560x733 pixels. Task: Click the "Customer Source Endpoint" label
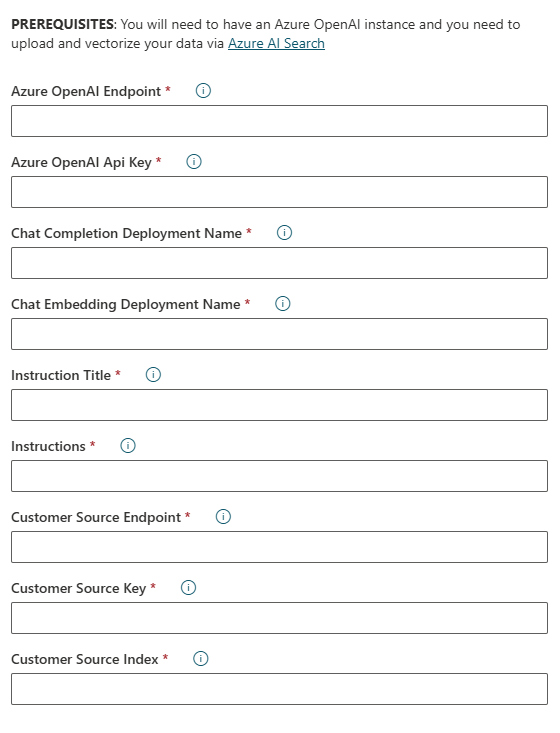coord(96,517)
